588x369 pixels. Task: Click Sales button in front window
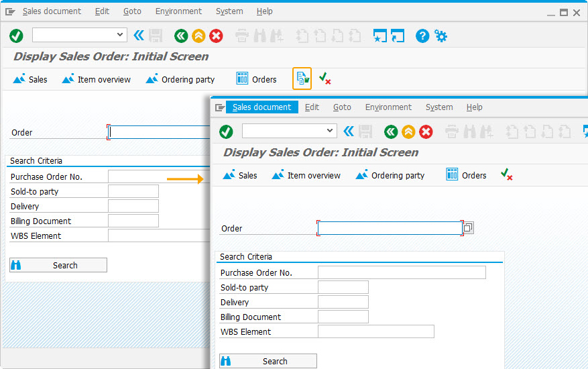click(x=240, y=175)
